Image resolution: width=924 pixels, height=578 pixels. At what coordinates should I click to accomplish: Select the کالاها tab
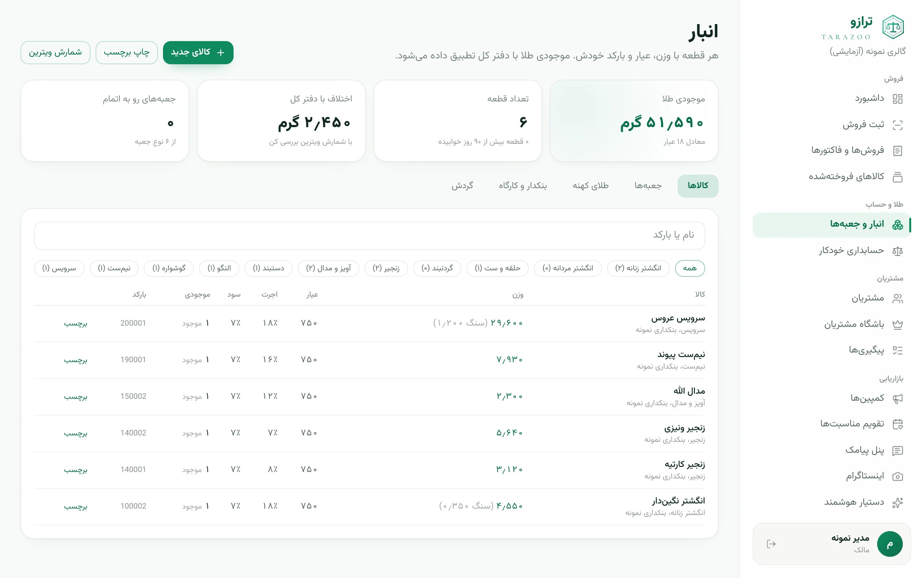[697, 186]
